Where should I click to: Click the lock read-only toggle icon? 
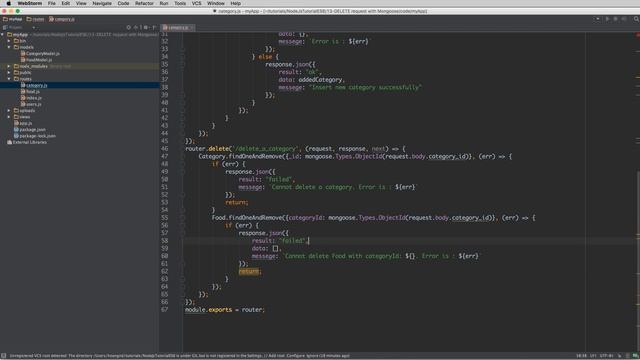pos(620,356)
